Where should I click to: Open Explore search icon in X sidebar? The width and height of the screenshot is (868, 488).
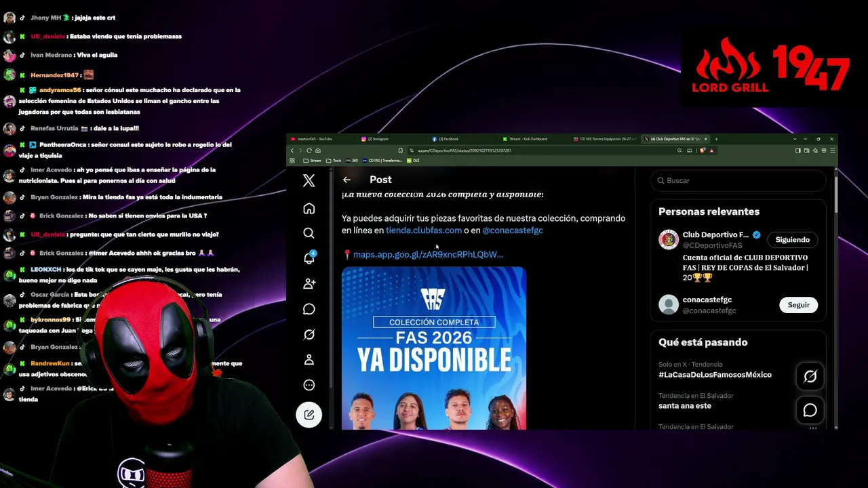click(309, 233)
